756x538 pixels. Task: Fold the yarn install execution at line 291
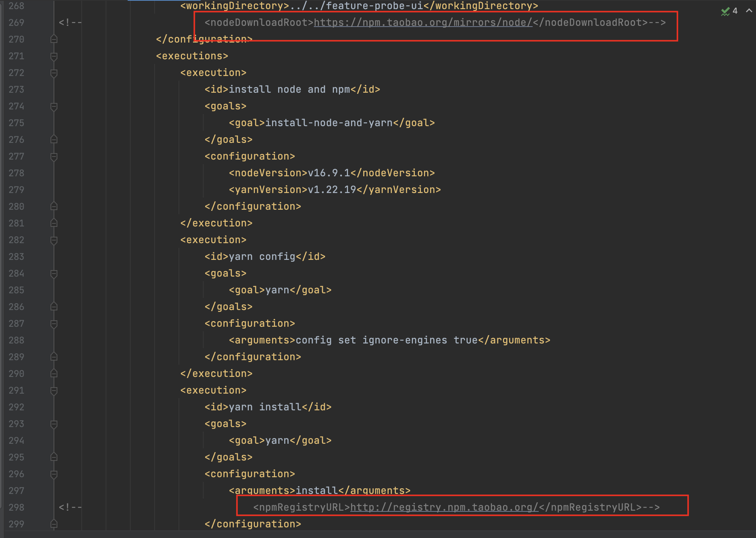coord(54,391)
